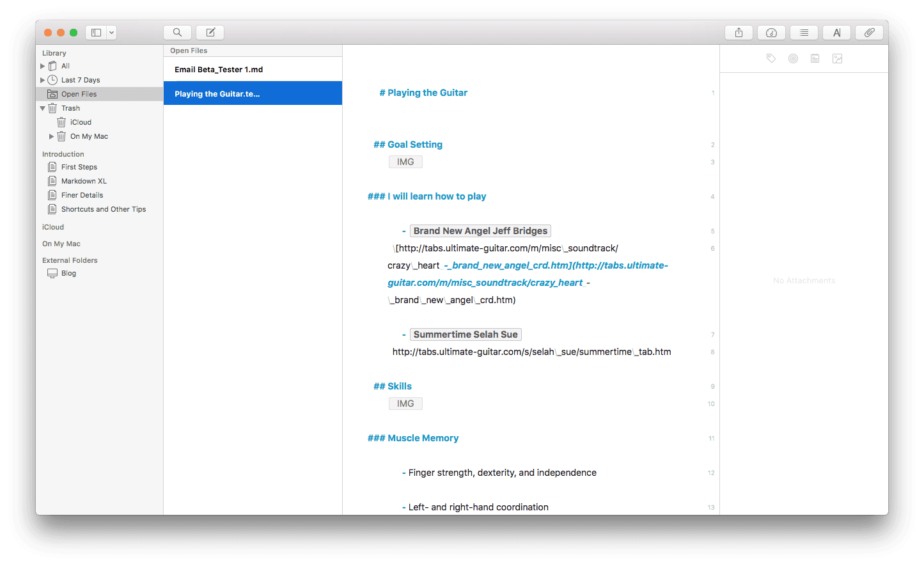
Task: Open the markup styles panel with the A icon
Action: tap(836, 32)
